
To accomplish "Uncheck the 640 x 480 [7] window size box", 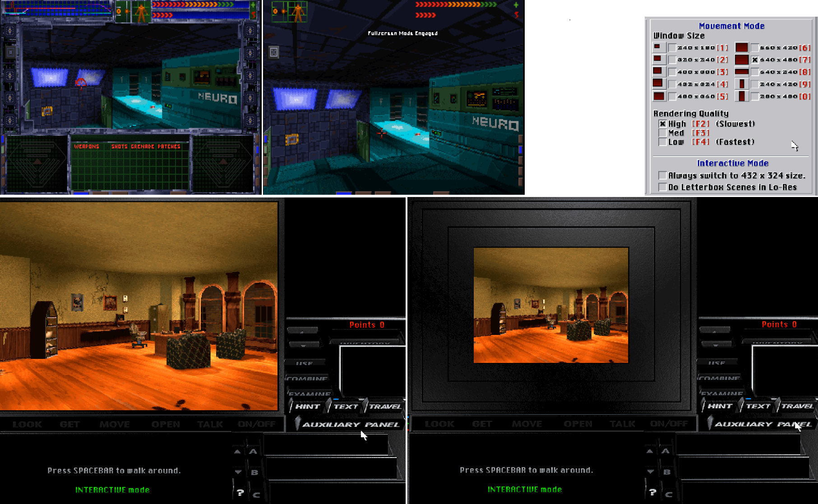I will 755,60.
